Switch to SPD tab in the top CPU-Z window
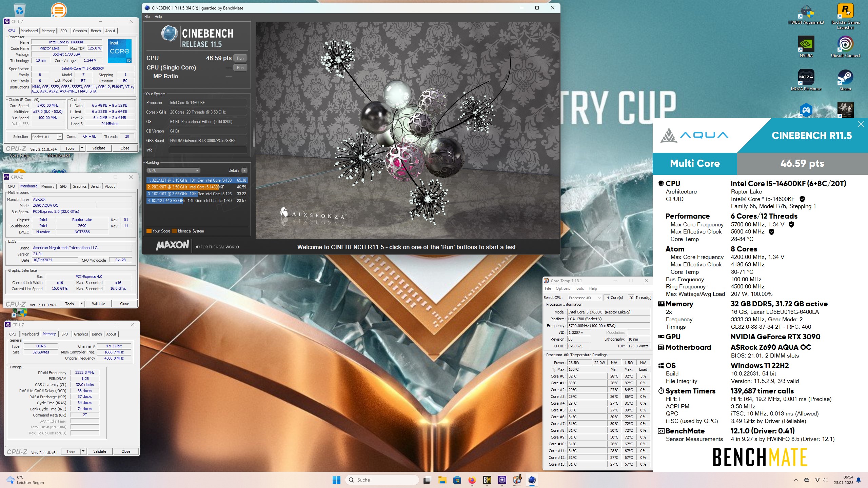The image size is (868, 488). (x=63, y=31)
